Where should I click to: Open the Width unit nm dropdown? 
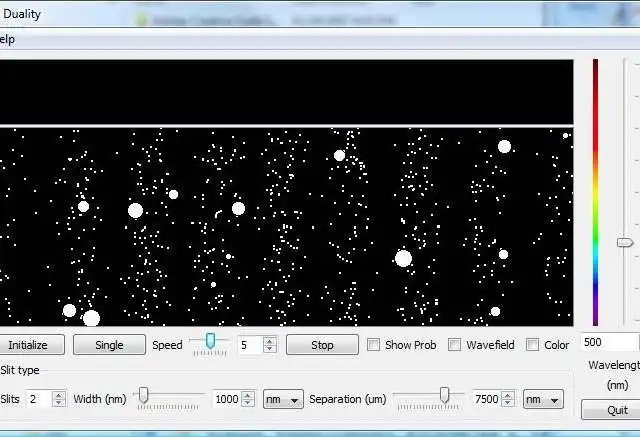[x=283, y=399]
